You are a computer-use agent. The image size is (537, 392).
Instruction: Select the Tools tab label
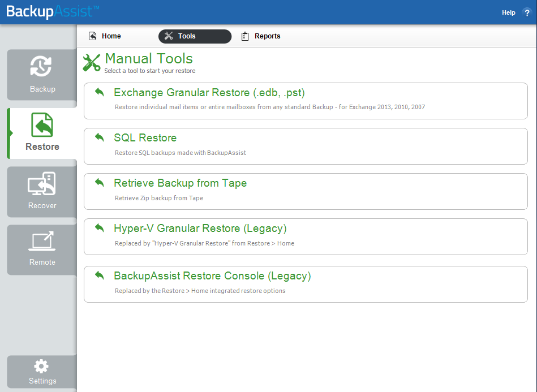[187, 36]
